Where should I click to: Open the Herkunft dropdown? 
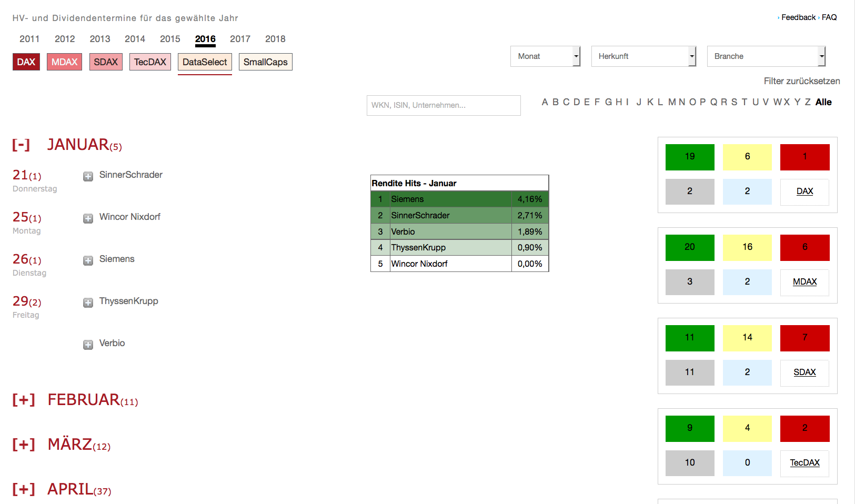coord(643,56)
